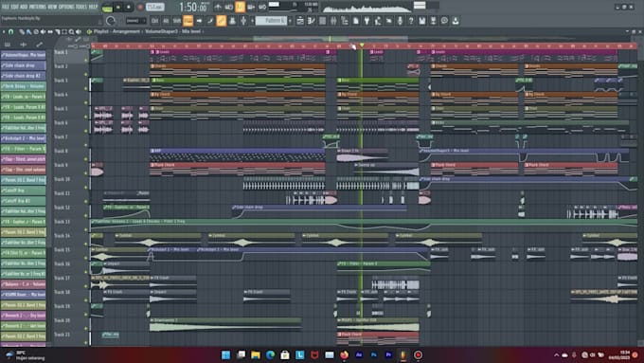Image resolution: width=644 pixels, height=363 pixels.
Task: Select the 'Cutoff frq' clip in the picker
Action: [23, 191]
